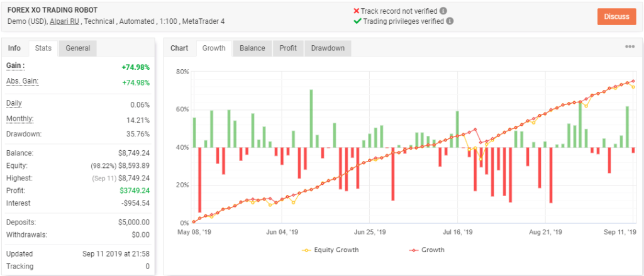Open the three-dot chart options menu

[630, 47]
